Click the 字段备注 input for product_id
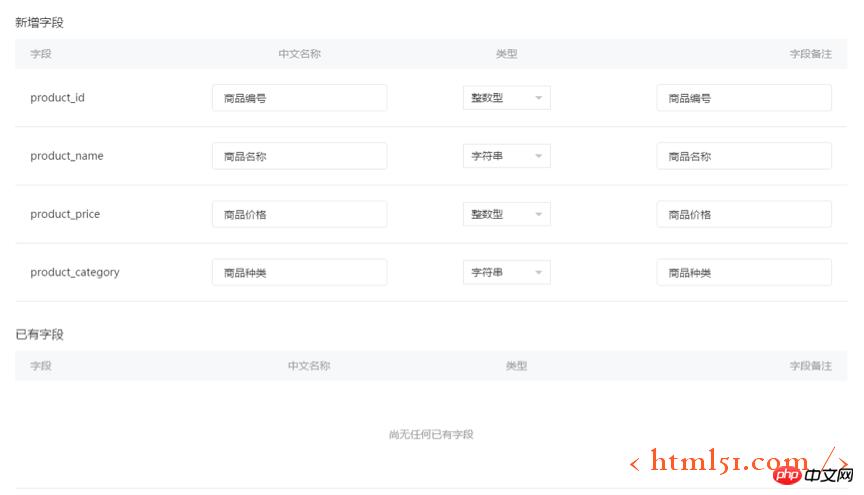The height and width of the screenshot is (495, 864). point(743,98)
